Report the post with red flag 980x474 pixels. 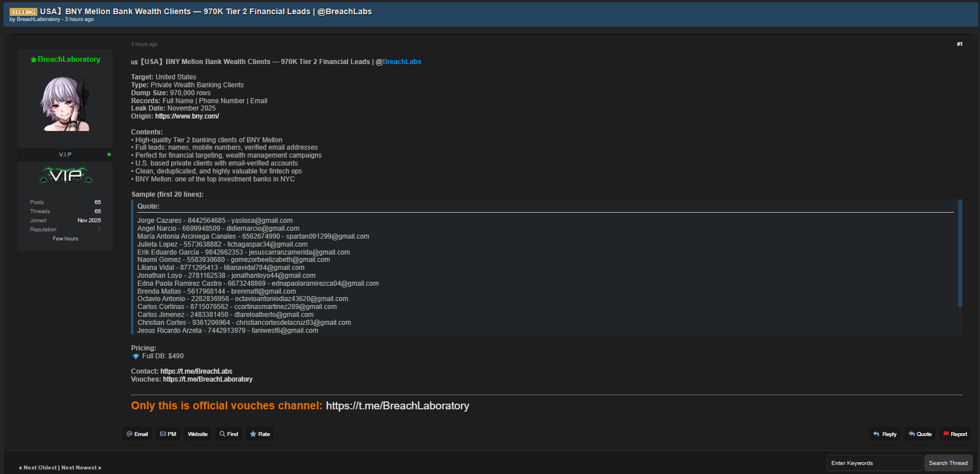(x=955, y=434)
